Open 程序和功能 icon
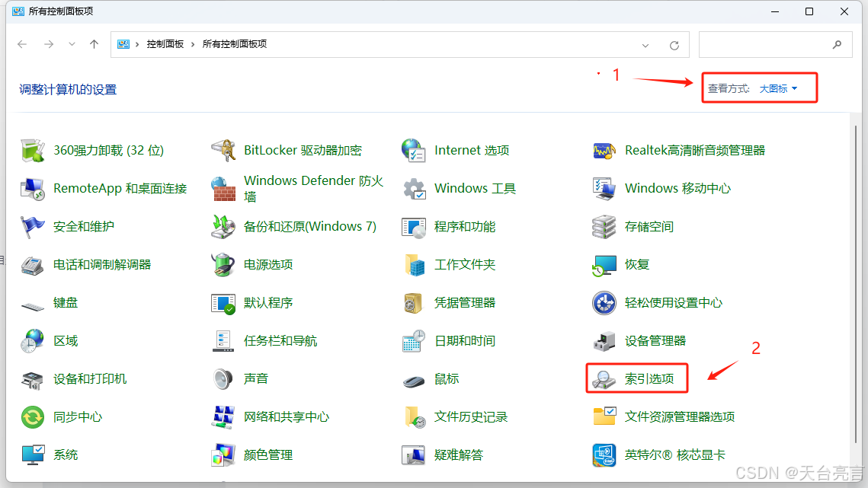868x488 pixels. click(414, 227)
